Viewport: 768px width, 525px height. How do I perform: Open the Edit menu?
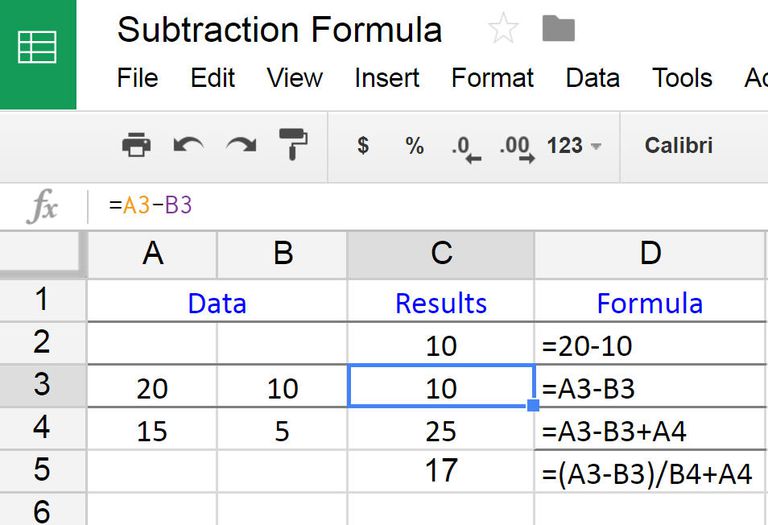click(x=213, y=78)
